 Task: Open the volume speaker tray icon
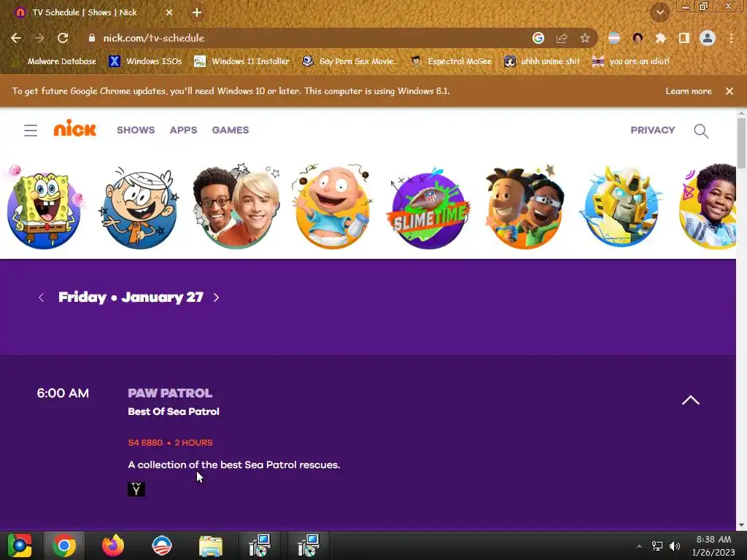coord(675,545)
